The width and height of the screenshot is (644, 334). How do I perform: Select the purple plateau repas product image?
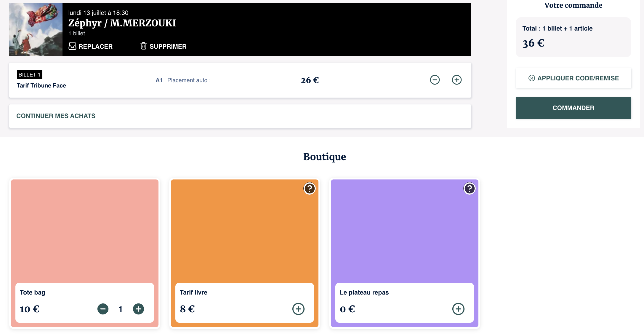point(404,231)
